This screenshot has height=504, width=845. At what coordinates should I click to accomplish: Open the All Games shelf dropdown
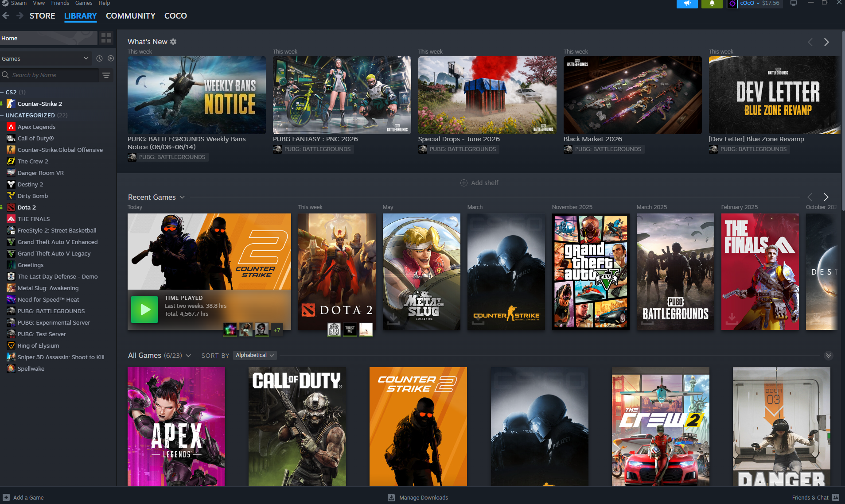(188, 356)
